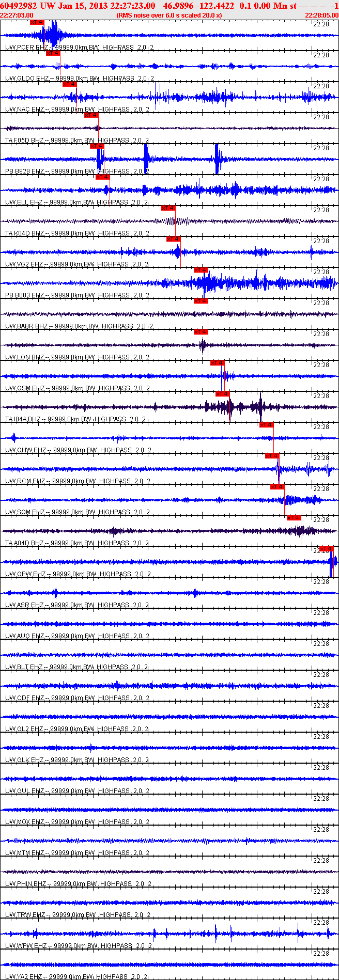Select the pick marker on UW.GSM trace
Viewport: 339px width, 980px height.
pyautogui.click(x=217, y=363)
